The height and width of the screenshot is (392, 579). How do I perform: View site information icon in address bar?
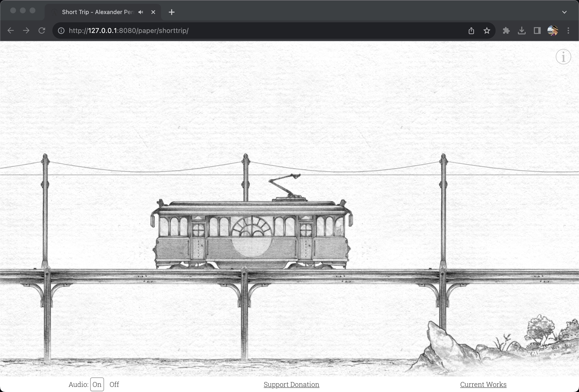point(61,31)
